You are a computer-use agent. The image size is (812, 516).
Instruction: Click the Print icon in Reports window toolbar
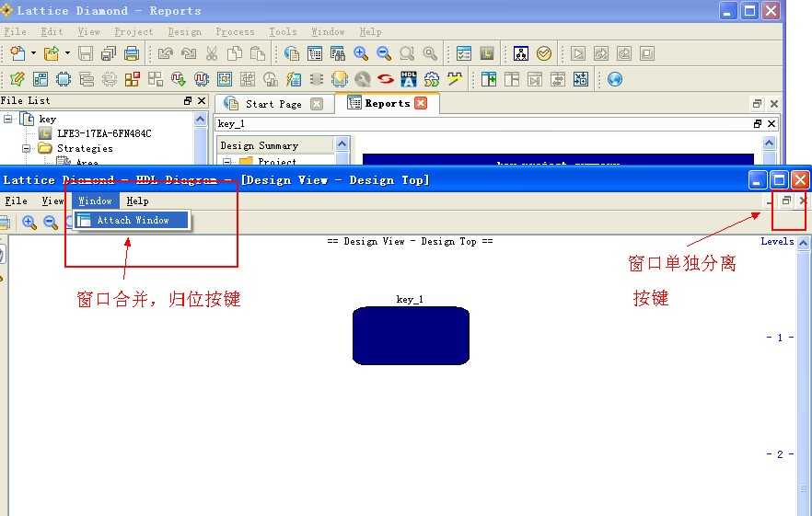pyautogui.click(x=132, y=53)
